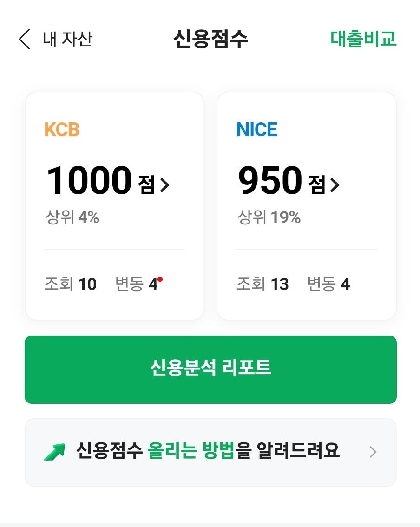Open the NICE 950 score details
The image size is (420, 527).
click(270, 180)
